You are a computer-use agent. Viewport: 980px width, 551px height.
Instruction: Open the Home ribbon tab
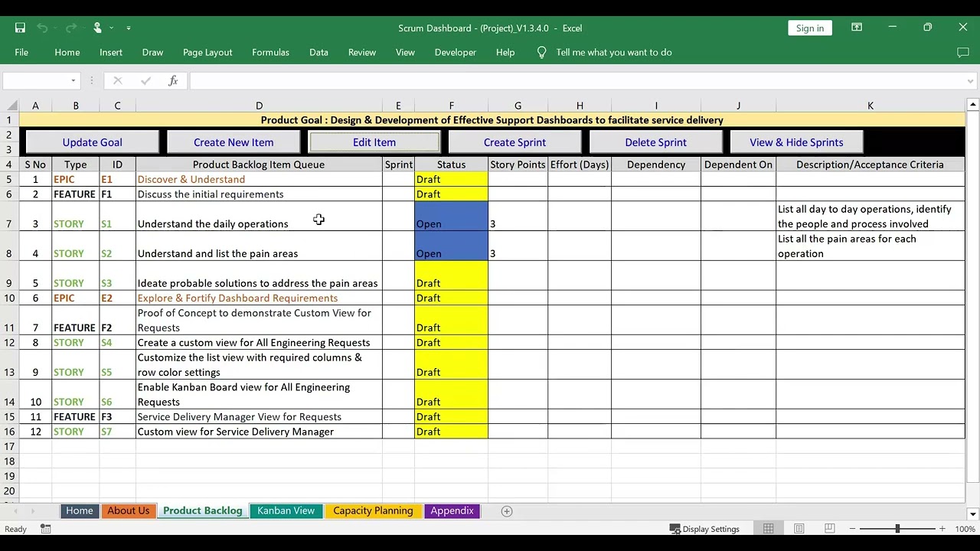click(67, 52)
